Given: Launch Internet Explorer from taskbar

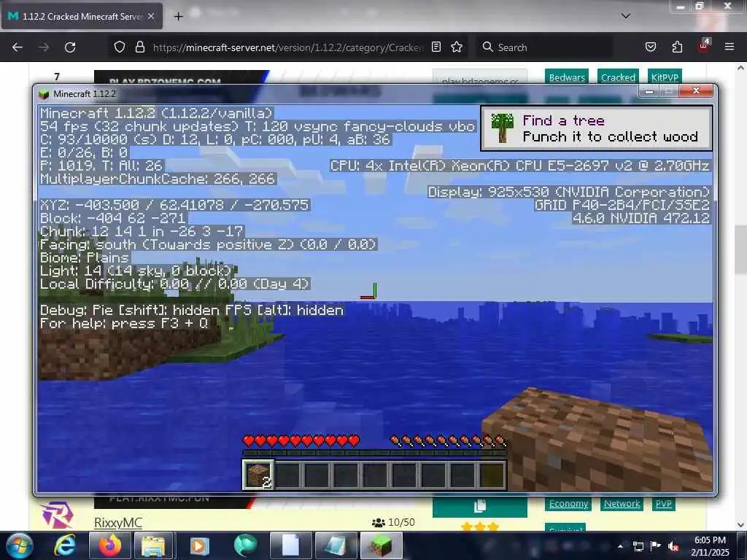Looking at the screenshot, I should pos(64,545).
